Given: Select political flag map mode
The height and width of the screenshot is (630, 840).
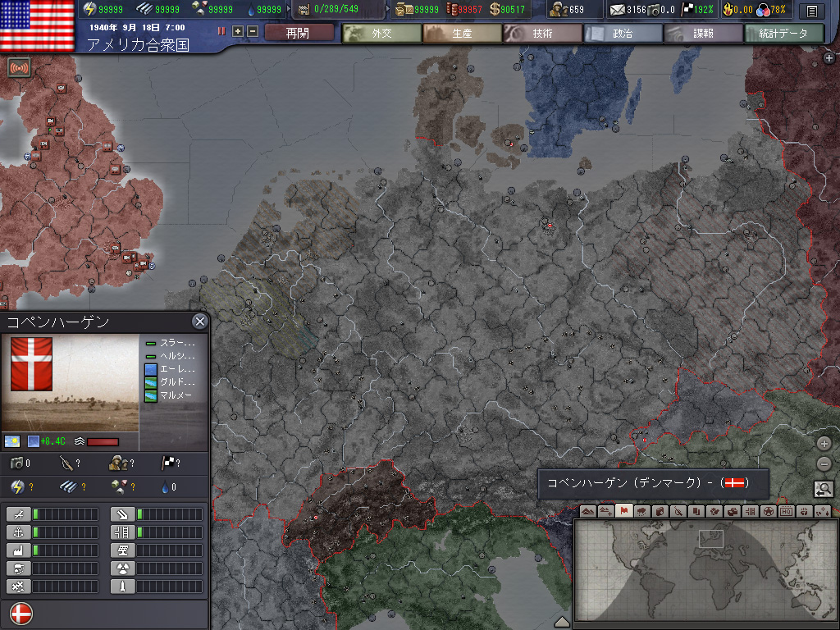Looking at the screenshot, I should coord(623,511).
